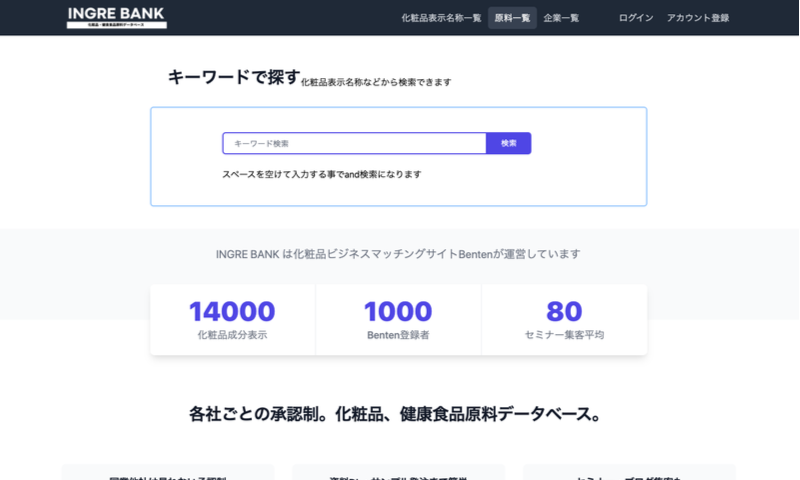Click the INGRE BANK logo
Image resolution: width=800 pixels, height=480 pixels.
116,17
